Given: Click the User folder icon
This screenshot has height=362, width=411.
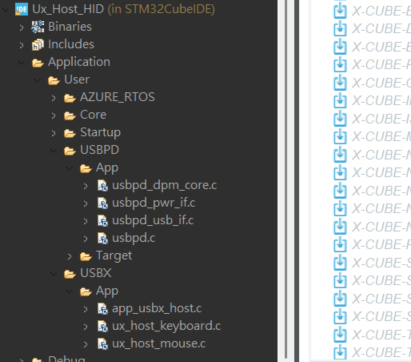Looking at the screenshot, I should [54, 80].
